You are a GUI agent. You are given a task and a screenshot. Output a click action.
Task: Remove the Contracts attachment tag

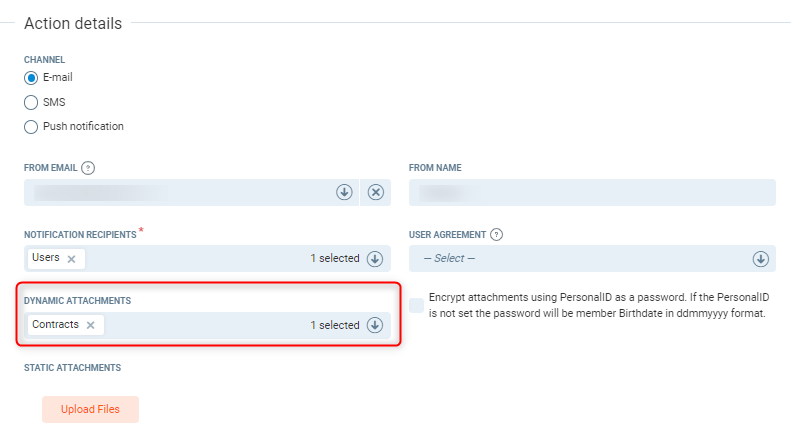pos(90,325)
